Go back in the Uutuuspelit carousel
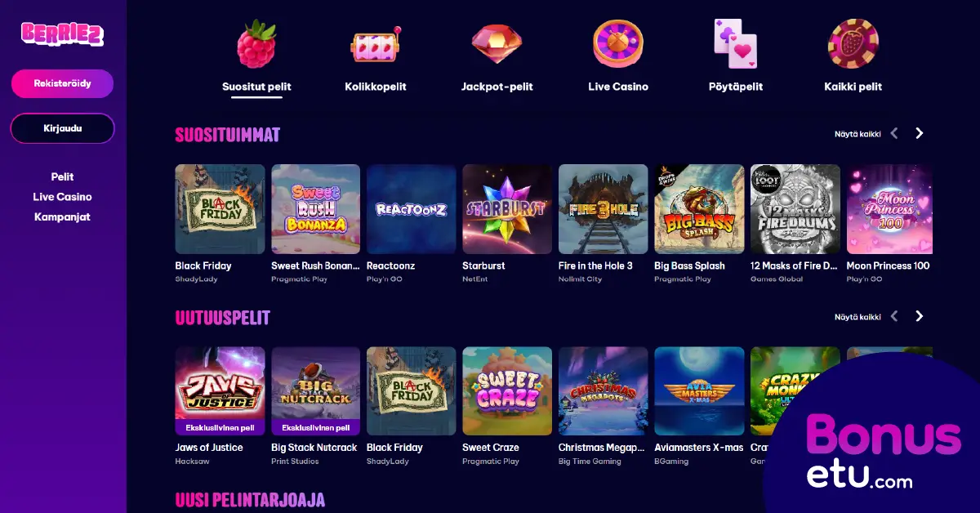 click(x=894, y=316)
